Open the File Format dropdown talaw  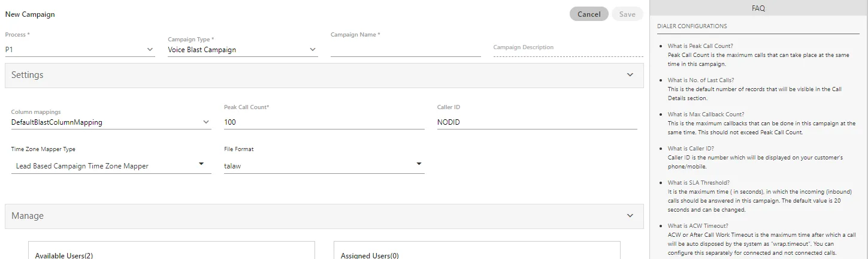(324, 165)
